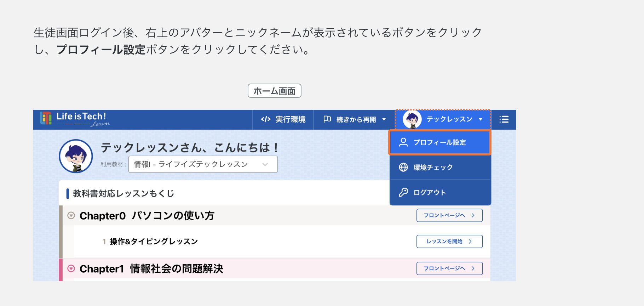Open the 続きから再開 dropdown

pyautogui.click(x=354, y=120)
